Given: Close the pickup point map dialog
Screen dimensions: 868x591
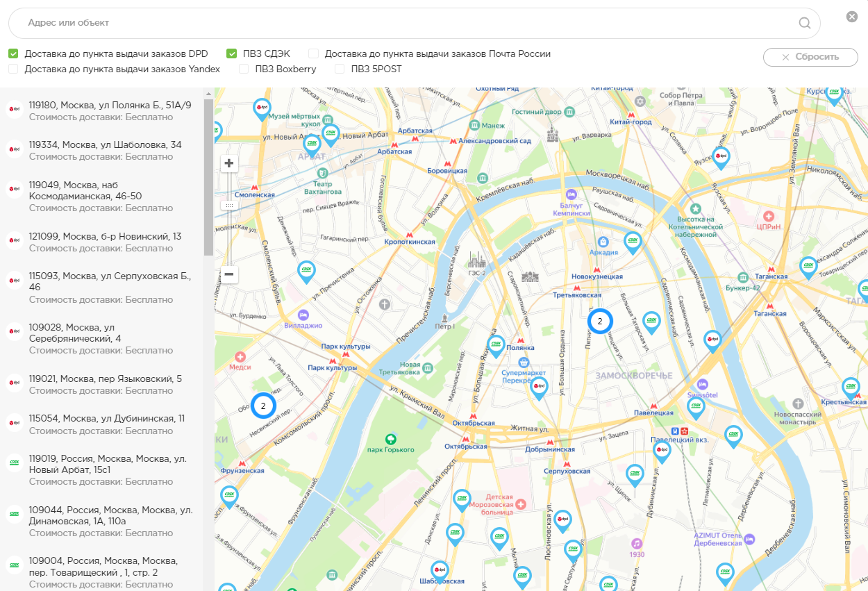Looking at the screenshot, I should [x=852, y=17].
